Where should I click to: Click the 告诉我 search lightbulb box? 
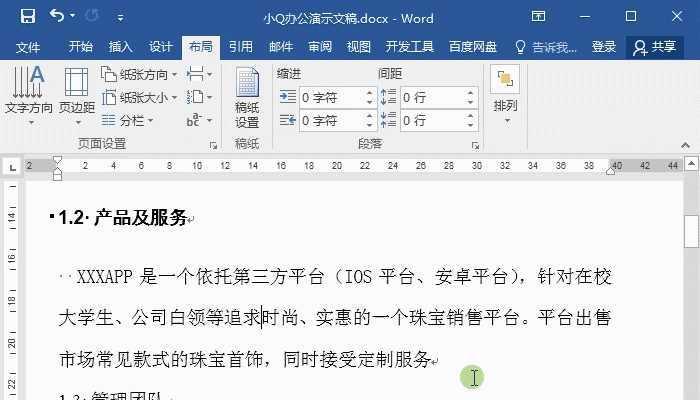coord(545,47)
